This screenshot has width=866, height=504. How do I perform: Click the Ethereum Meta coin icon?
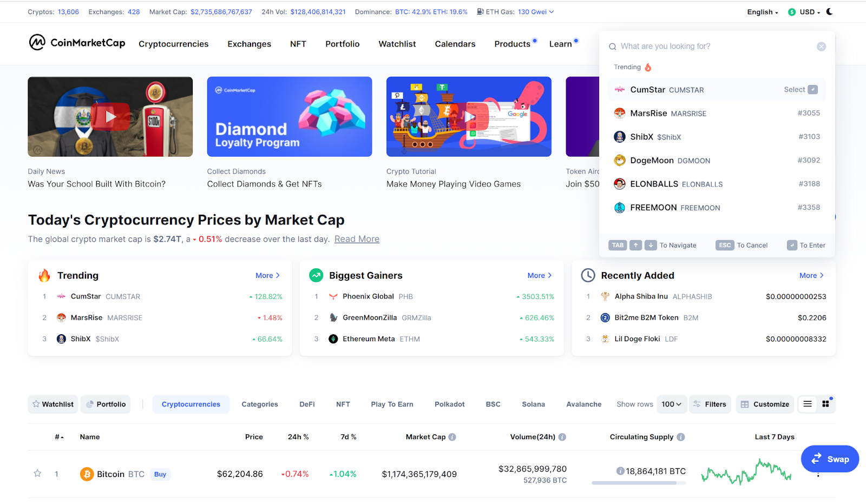[333, 339]
